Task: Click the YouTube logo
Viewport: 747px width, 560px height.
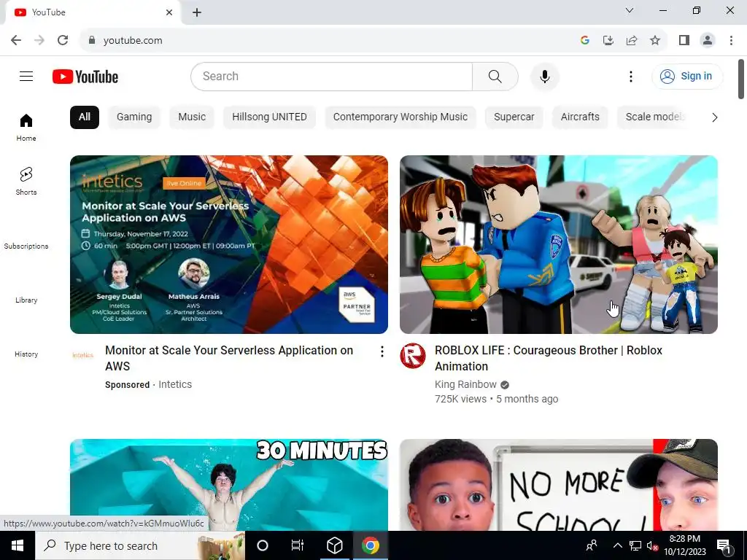Action: tap(85, 77)
